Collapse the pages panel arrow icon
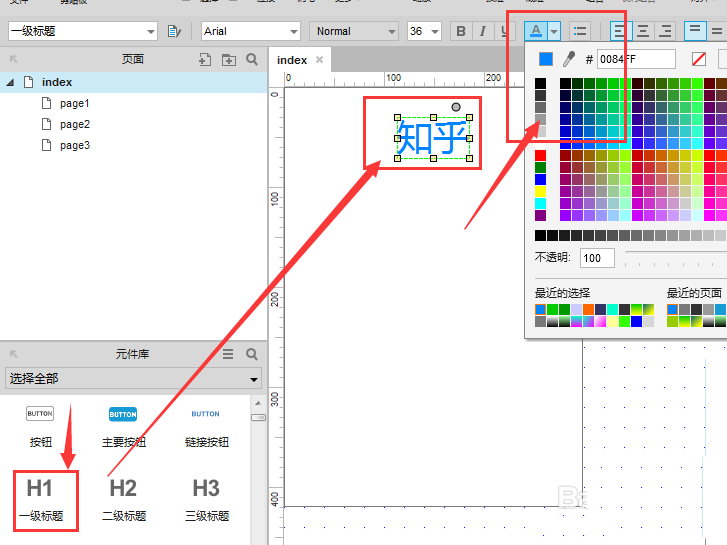This screenshot has height=545, width=727. tap(13, 59)
